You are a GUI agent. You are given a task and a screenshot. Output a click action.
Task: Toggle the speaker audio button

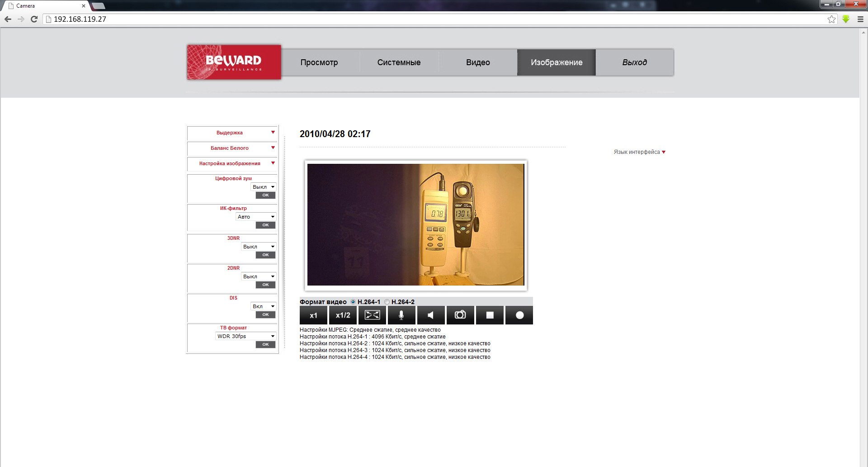431,315
